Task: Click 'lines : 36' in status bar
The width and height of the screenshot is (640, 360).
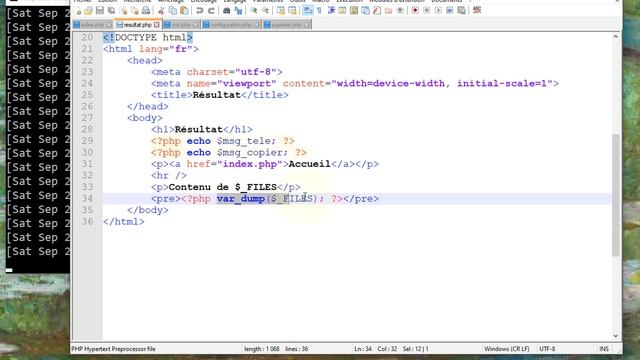Action: click(297, 349)
